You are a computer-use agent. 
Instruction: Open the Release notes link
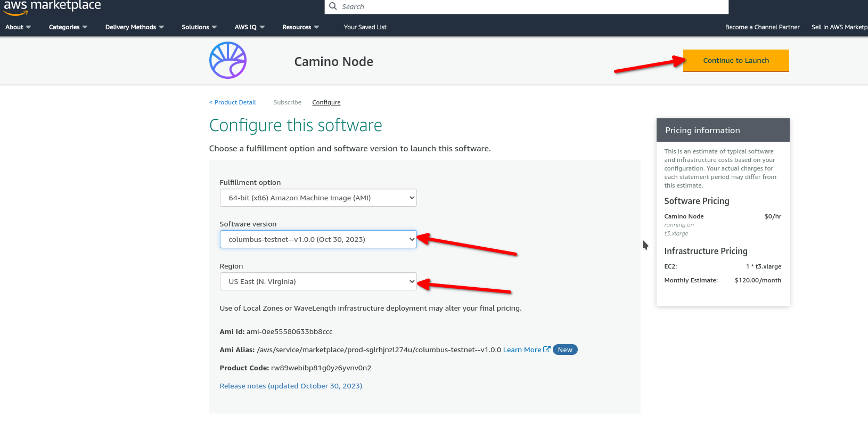[291, 386]
